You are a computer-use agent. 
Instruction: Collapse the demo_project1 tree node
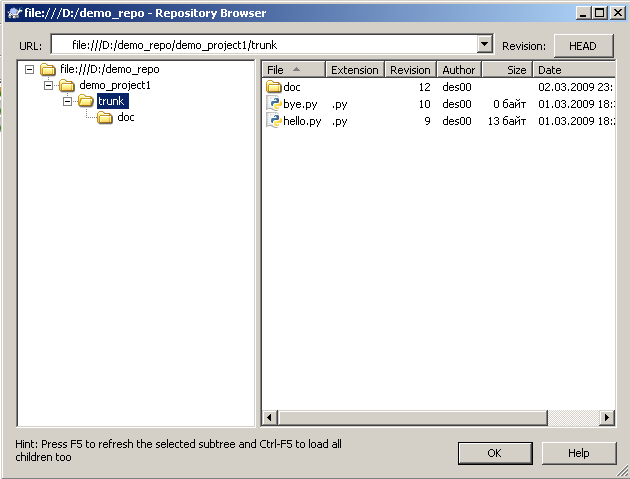point(48,85)
